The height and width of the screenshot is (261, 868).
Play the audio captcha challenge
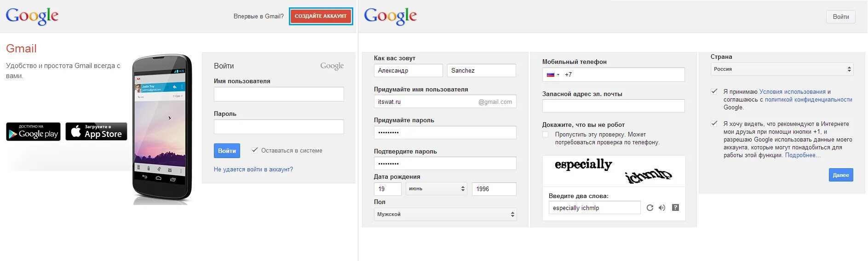point(662,208)
